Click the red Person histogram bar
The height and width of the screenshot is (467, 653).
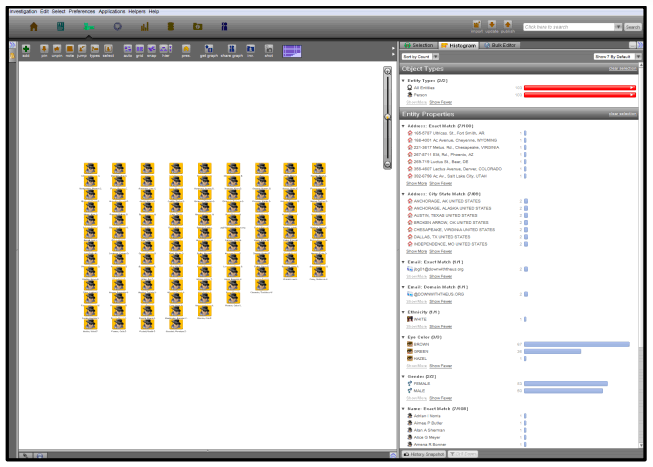pyautogui.click(x=580, y=95)
